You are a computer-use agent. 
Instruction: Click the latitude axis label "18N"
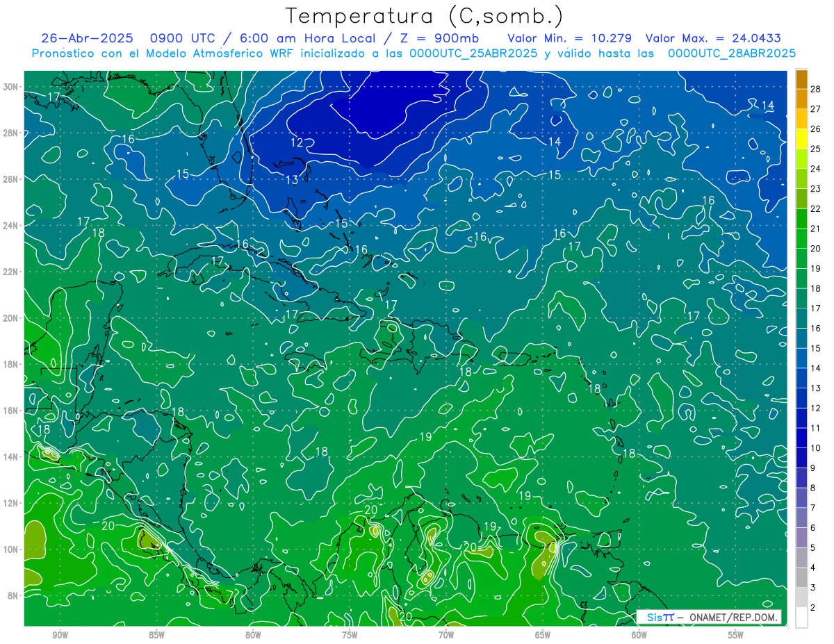(x=12, y=364)
